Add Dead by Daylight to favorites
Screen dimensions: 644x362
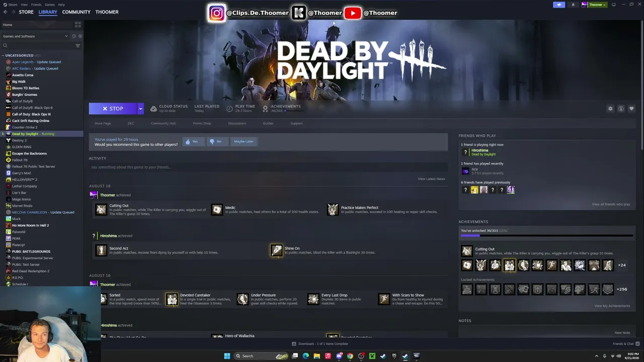coord(631,109)
